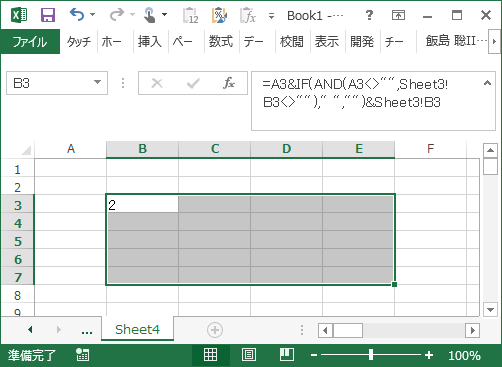This screenshot has width=502, height=367.
Task: Open the ファイル tab
Action: [30, 42]
